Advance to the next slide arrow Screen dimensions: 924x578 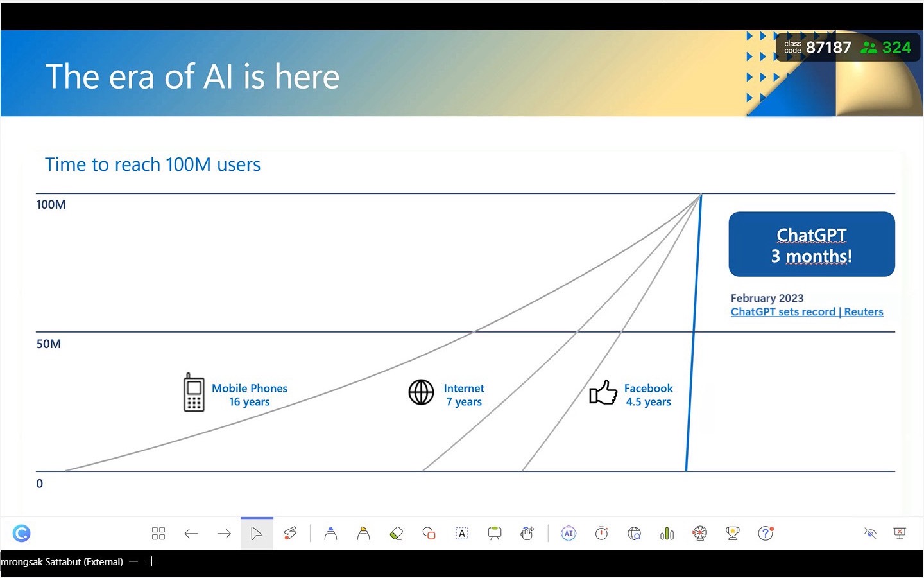[x=224, y=533]
